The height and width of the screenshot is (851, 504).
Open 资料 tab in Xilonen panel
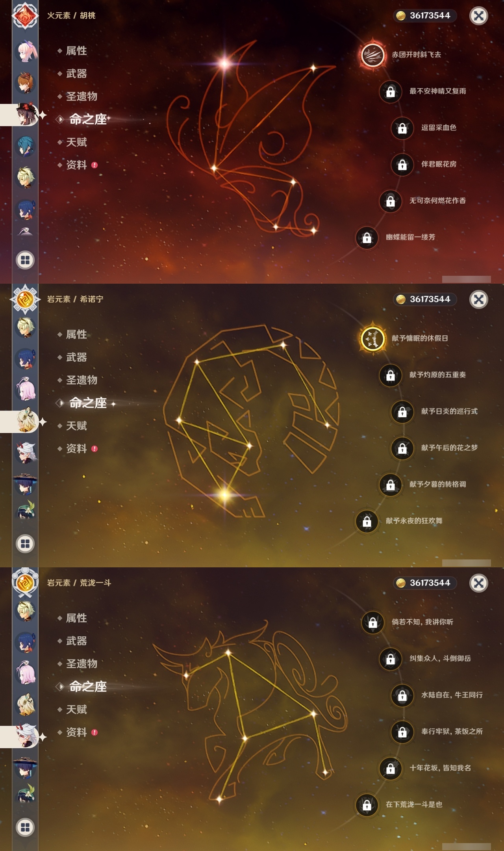(x=76, y=449)
